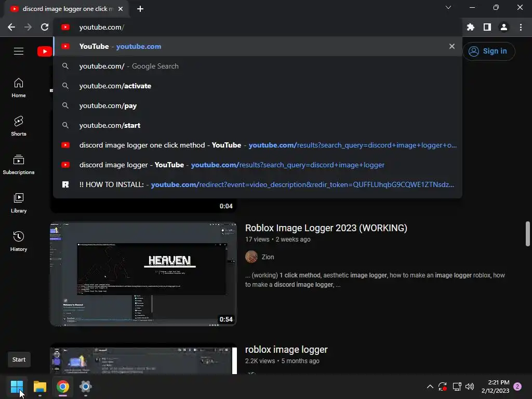This screenshot has width=532, height=399.
Task: Open the Chrome extensions puzzle icon
Action: 470,27
